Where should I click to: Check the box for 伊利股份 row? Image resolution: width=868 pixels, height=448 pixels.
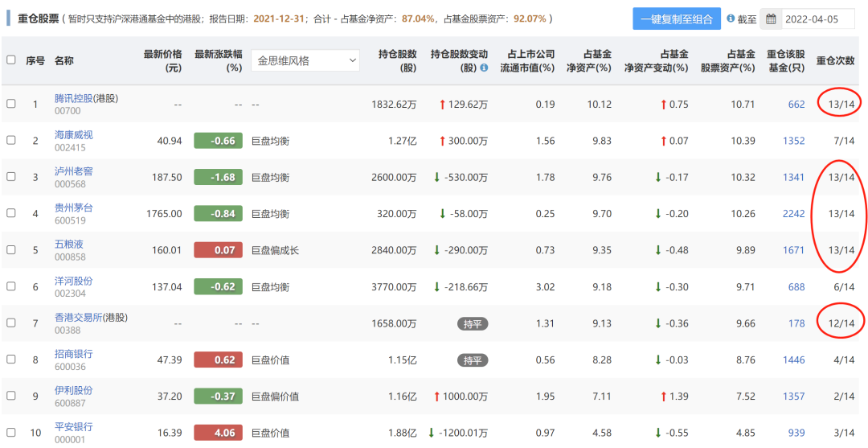[x=11, y=396]
